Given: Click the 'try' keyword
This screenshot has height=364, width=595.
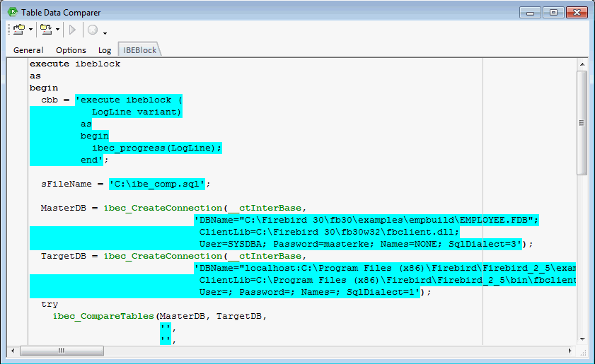Looking at the screenshot, I should click(x=50, y=305).
